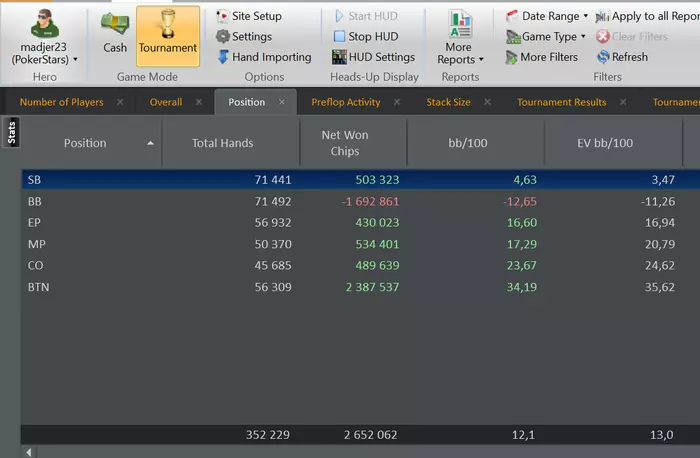Switch to the Number of Players tab

61,102
